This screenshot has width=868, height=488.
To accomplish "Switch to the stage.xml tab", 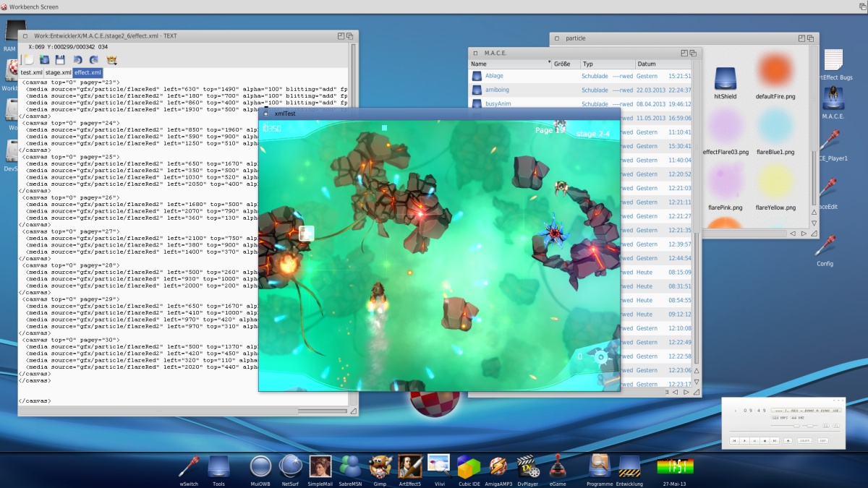I will [x=58, y=72].
